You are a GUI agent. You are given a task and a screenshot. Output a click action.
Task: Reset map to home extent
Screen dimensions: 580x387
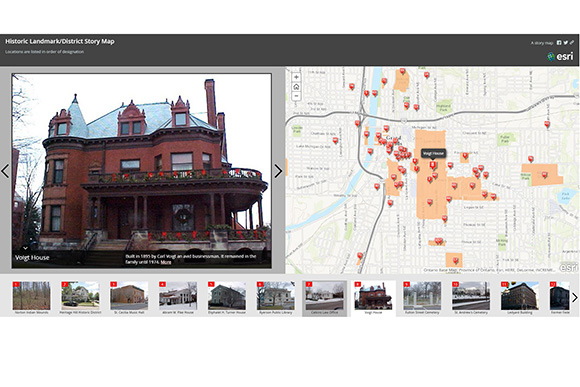click(296, 87)
